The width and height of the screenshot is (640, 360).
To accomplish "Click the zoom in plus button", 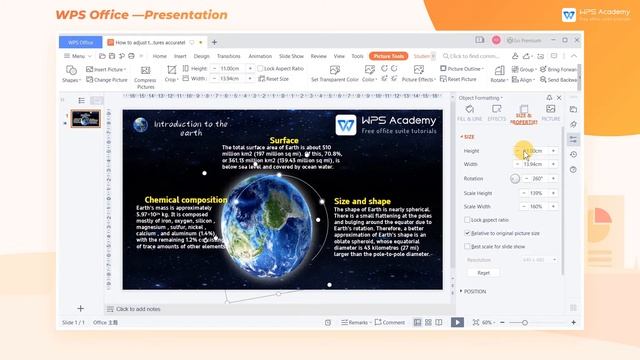I will point(573,322).
